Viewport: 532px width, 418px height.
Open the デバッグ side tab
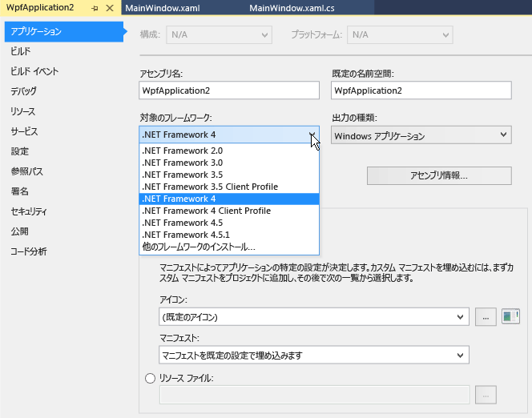tap(23, 91)
